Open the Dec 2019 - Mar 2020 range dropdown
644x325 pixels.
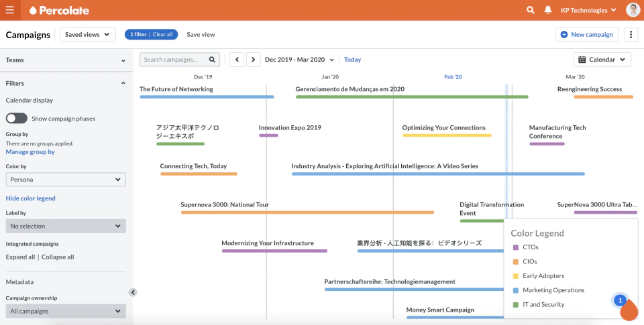point(299,60)
